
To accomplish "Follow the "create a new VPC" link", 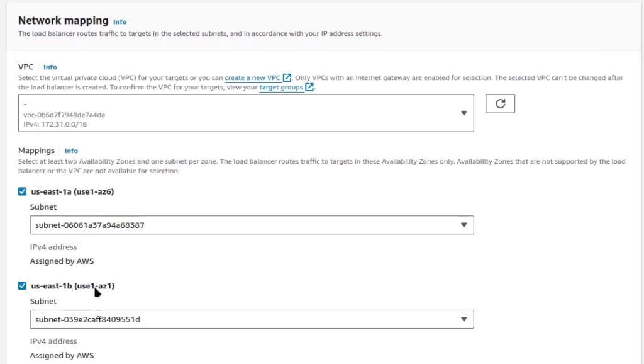I will tap(252, 78).
